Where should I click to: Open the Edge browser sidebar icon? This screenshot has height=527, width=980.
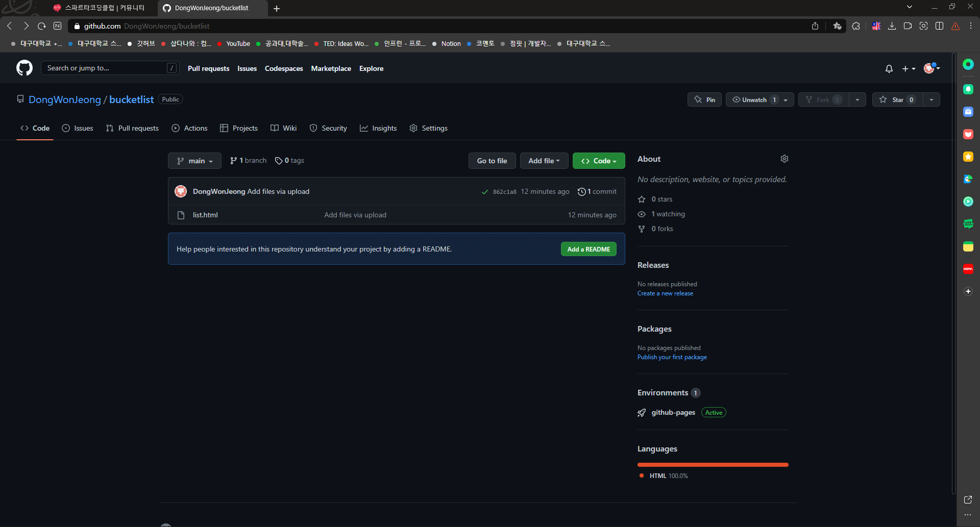(x=968, y=179)
